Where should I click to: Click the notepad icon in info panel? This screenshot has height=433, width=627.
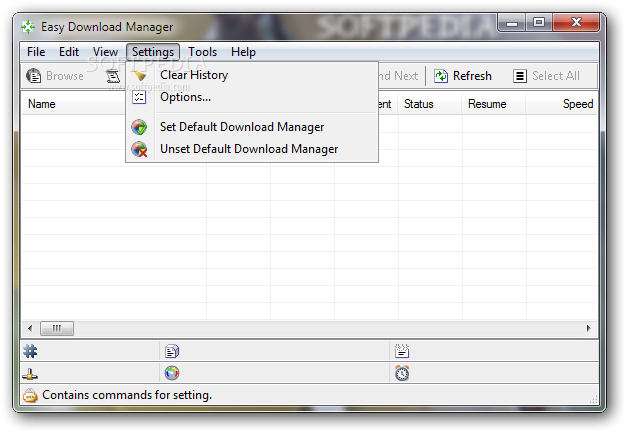point(402,351)
